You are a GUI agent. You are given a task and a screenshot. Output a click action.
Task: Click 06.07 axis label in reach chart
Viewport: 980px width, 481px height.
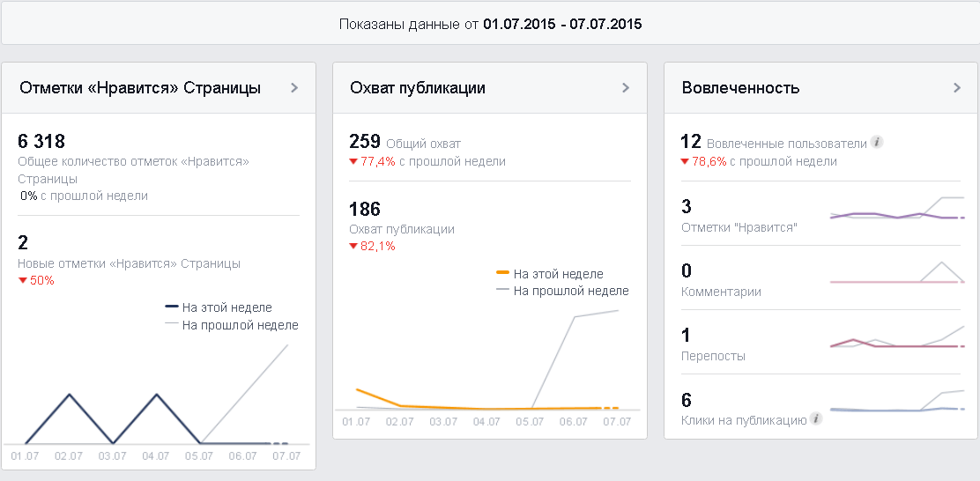pyautogui.click(x=573, y=422)
